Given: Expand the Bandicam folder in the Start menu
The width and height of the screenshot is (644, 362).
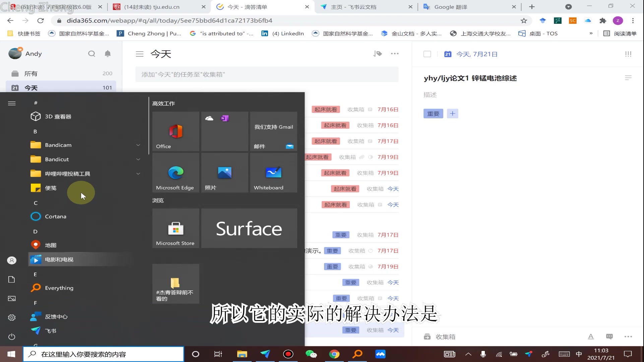Looking at the screenshot, I should 138,145.
